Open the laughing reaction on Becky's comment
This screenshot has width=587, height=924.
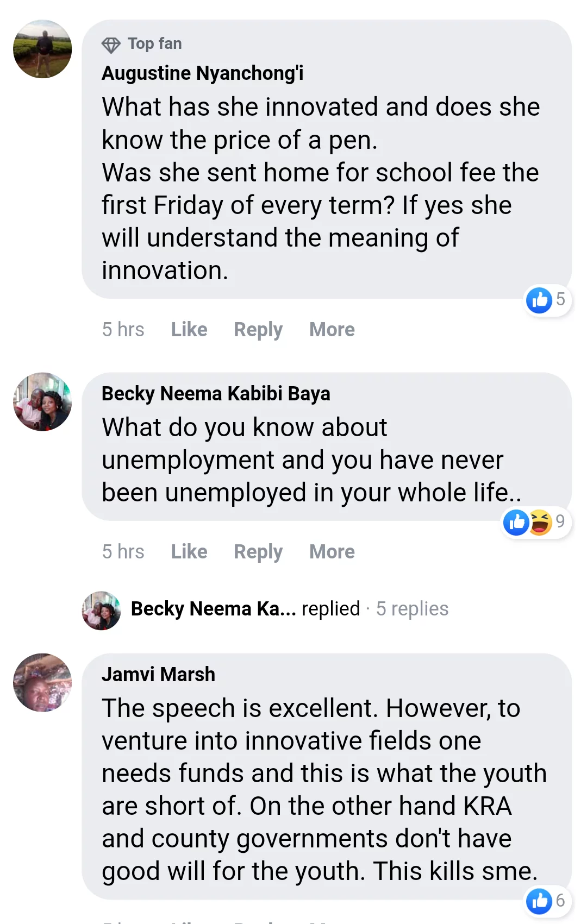[540, 523]
